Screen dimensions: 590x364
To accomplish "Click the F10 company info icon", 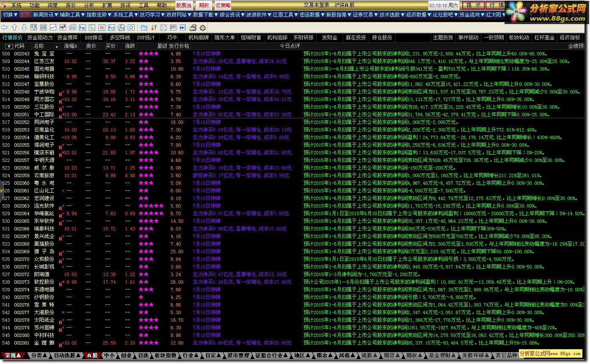I will pos(82,27).
